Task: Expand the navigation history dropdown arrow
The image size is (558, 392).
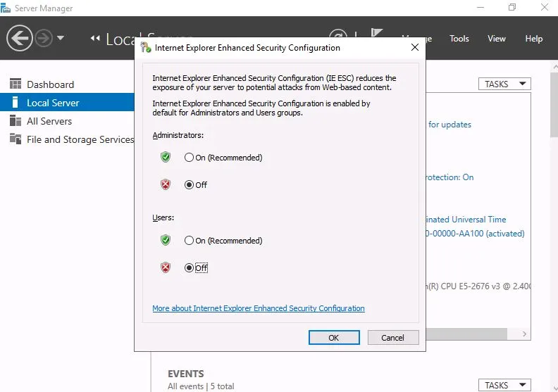Action: coord(61,38)
